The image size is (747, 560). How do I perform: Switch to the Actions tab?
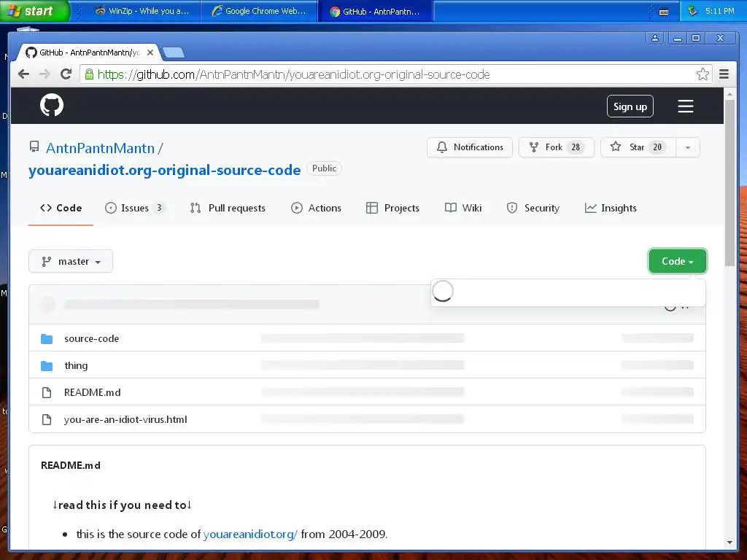pos(317,208)
